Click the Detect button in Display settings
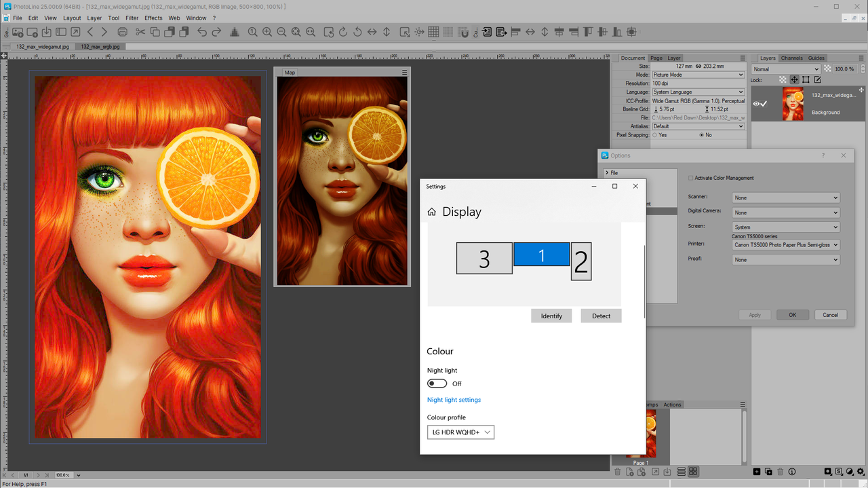The height and width of the screenshot is (488, 868). pos(601,316)
